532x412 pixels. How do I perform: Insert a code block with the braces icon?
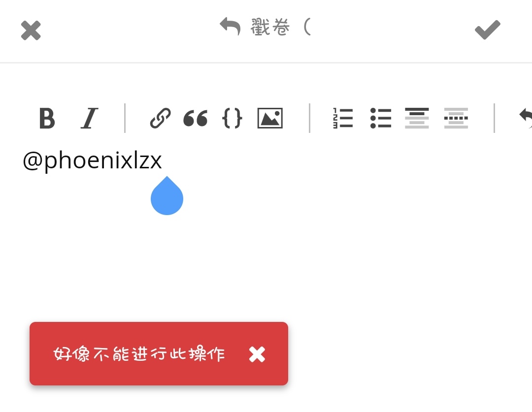[232, 118]
